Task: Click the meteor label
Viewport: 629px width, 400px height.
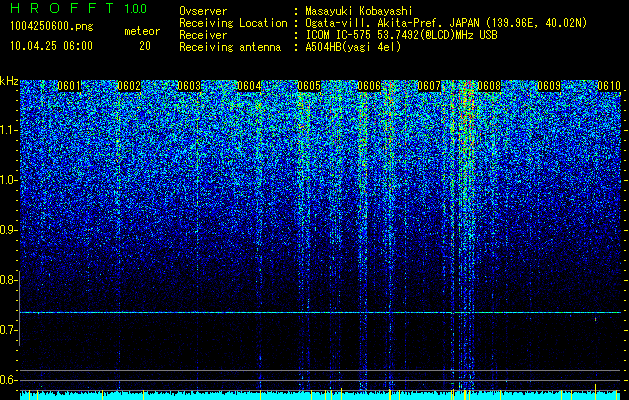Action: [x=142, y=31]
